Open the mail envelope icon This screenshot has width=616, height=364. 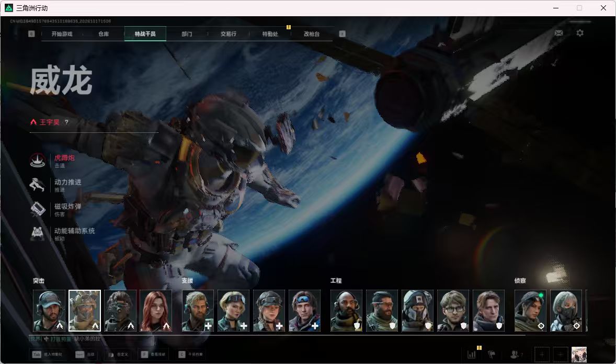click(x=558, y=33)
